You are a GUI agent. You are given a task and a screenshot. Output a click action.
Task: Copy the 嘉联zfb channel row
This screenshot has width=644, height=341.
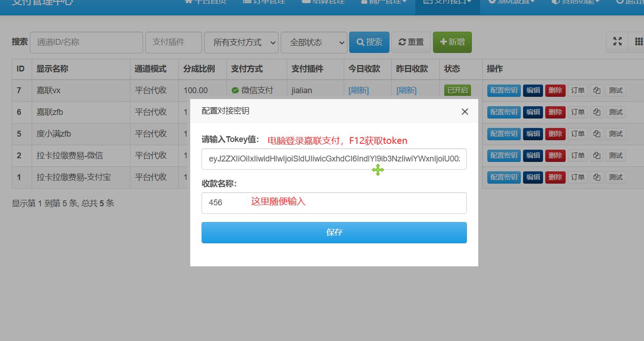596,112
